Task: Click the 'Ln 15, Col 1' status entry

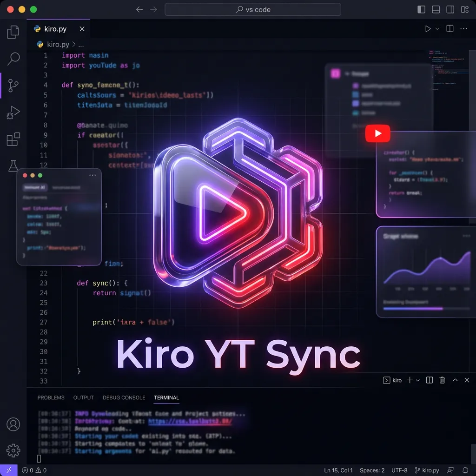Action: coord(338,470)
